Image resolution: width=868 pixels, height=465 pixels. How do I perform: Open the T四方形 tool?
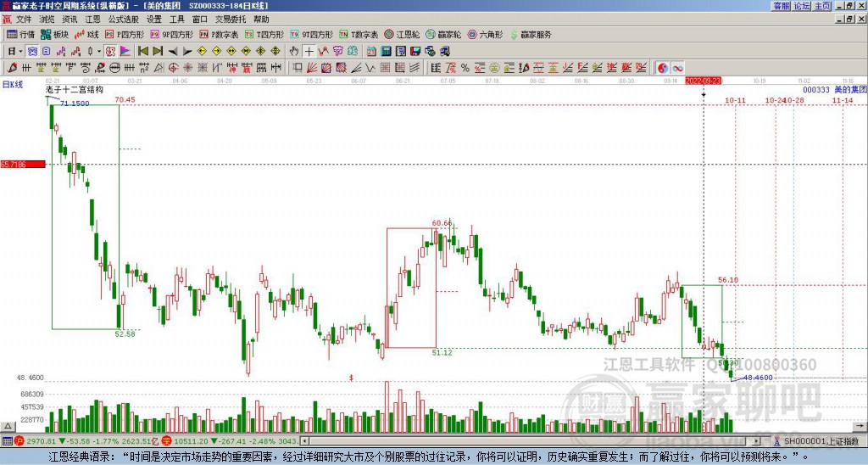click(264, 34)
